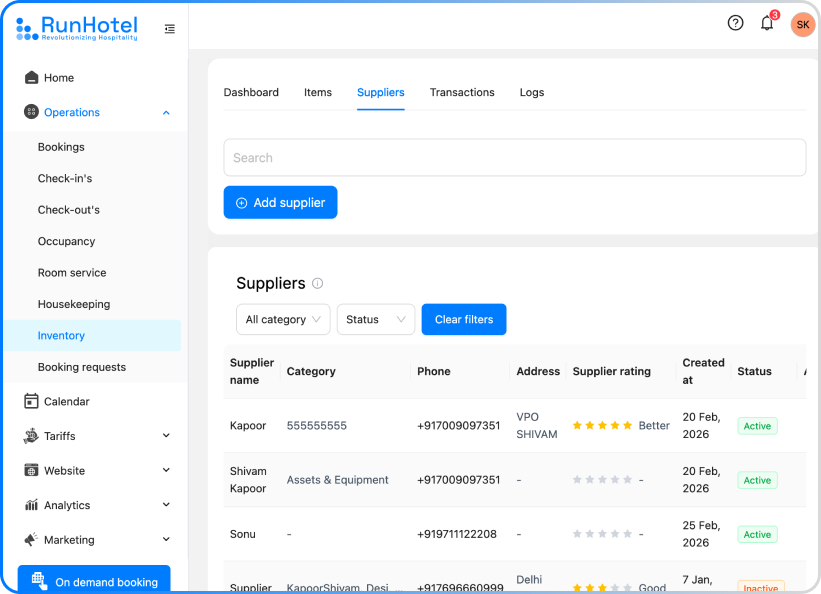Click the VPO SHIVAM address cell
This screenshot has height=594, width=821.
coord(537,425)
